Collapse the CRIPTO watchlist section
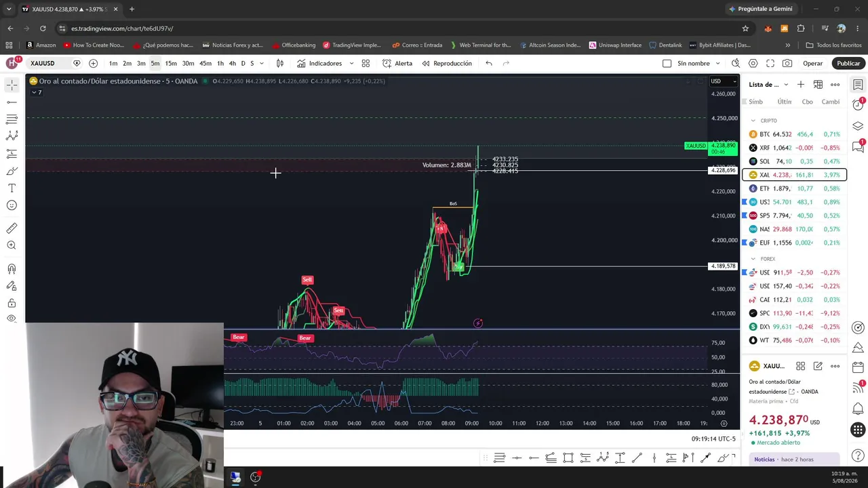The height and width of the screenshot is (488, 868). pos(753,121)
